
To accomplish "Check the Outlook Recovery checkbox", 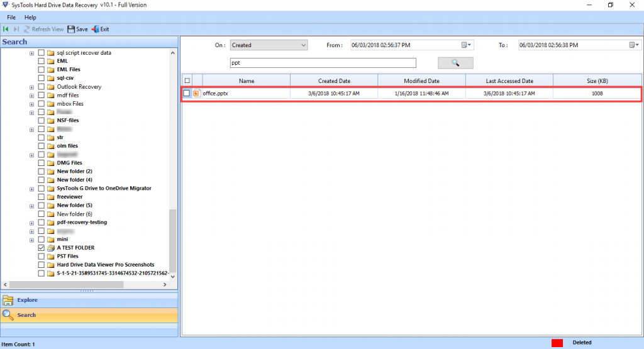I will click(x=41, y=87).
